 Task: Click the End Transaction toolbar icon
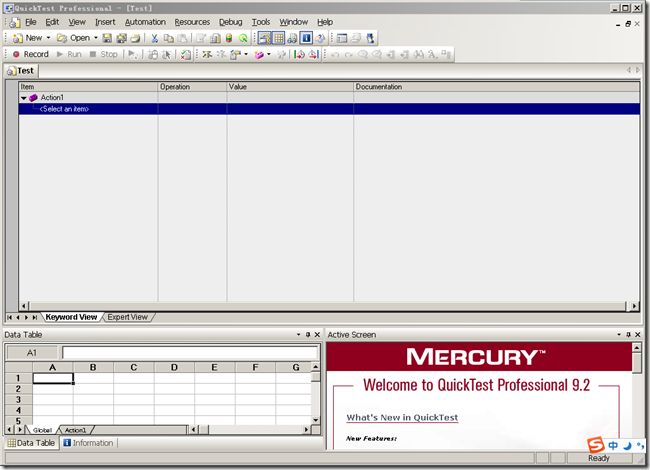(x=313, y=54)
